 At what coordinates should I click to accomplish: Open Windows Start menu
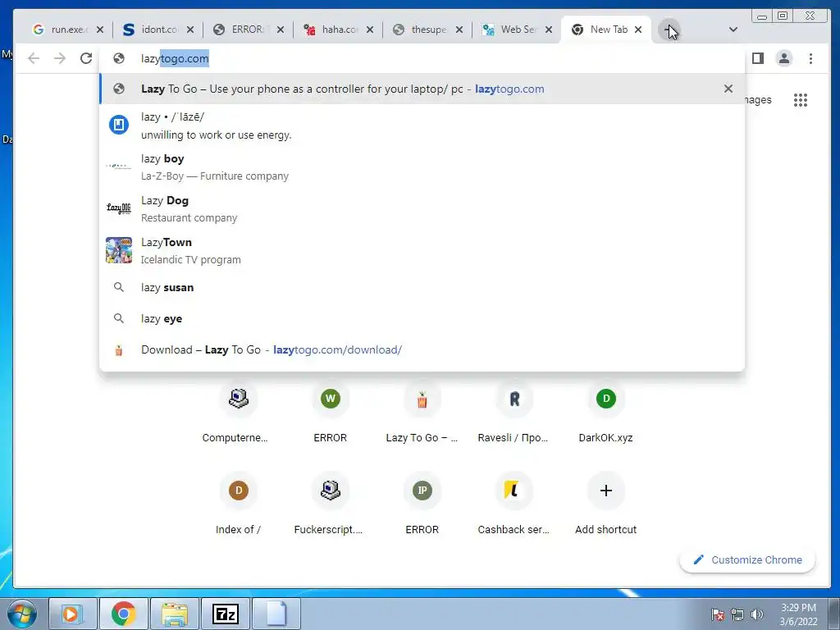(21, 614)
